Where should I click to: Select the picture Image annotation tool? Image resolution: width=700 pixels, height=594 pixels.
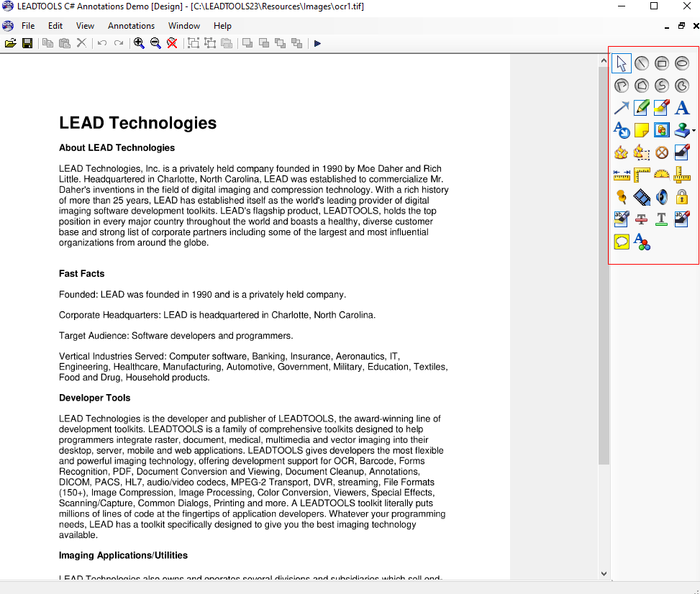pos(662,130)
